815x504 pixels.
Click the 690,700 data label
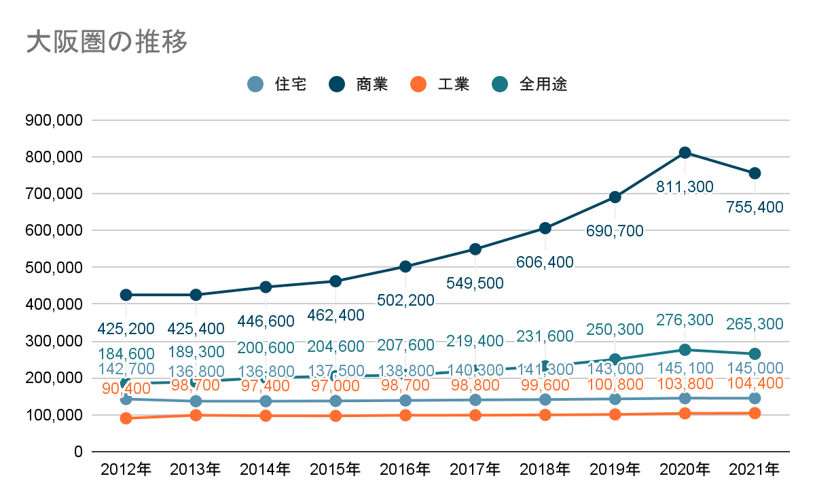click(x=613, y=231)
